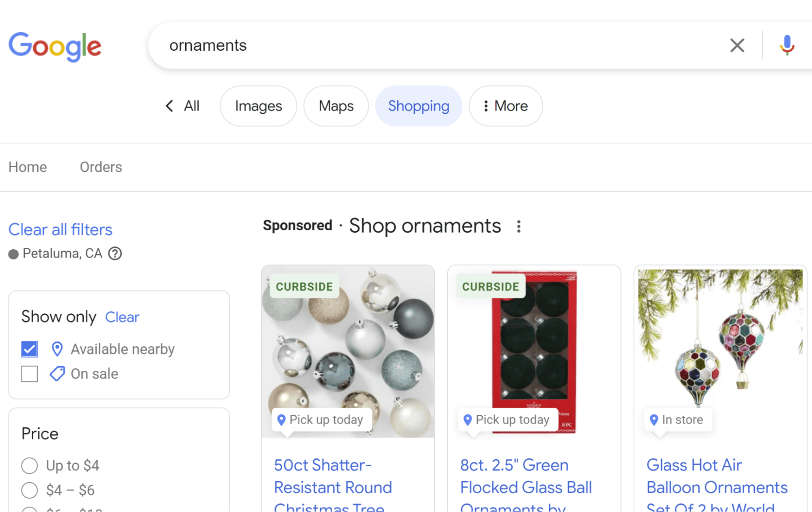Click Clear next to Show only
This screenshot has height=512, width=812.
pos(122,317)
